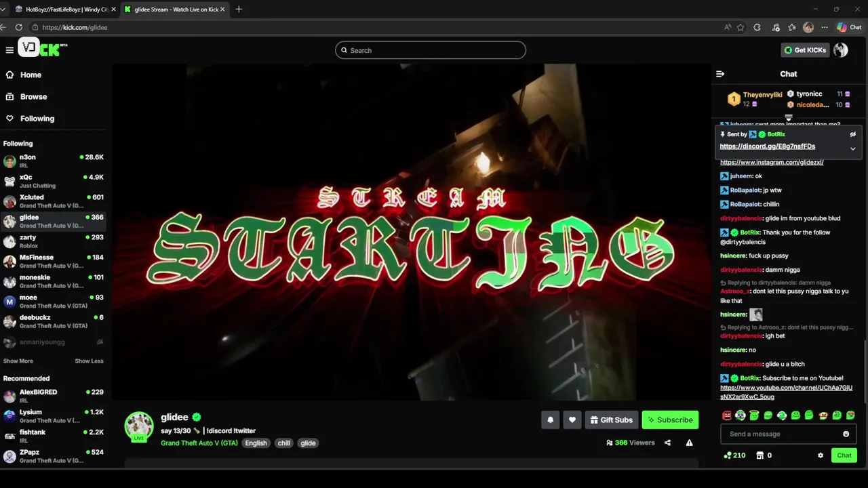
Task: Open recommended channel AlexBIGRED
Action: pos(54,396)
